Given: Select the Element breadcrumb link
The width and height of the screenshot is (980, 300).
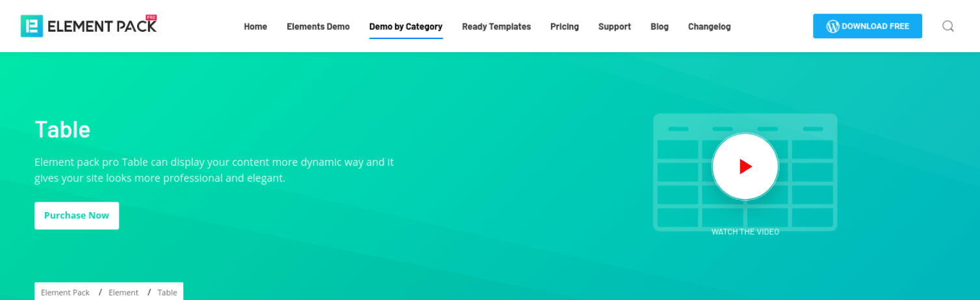Looking at the screenshot, I should 123,292.
